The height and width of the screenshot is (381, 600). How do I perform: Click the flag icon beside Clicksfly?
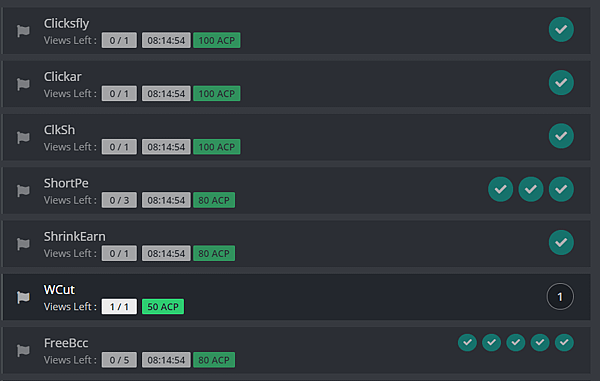(x=23, y=31)
